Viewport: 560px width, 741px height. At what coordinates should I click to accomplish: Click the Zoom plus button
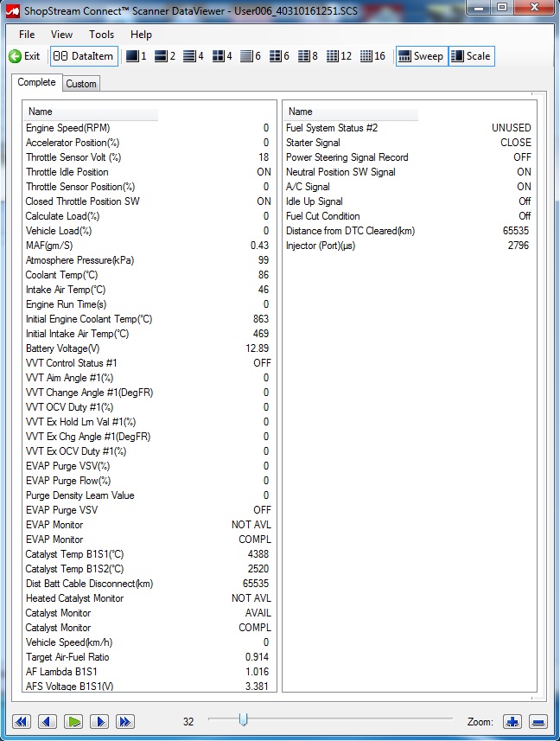click(x=512, y=722)
